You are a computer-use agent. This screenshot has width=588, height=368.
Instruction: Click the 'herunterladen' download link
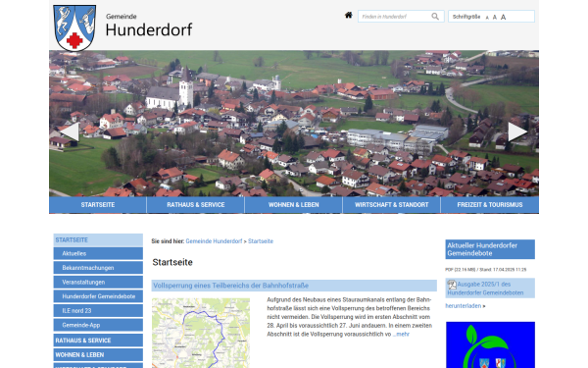(464, 305)
